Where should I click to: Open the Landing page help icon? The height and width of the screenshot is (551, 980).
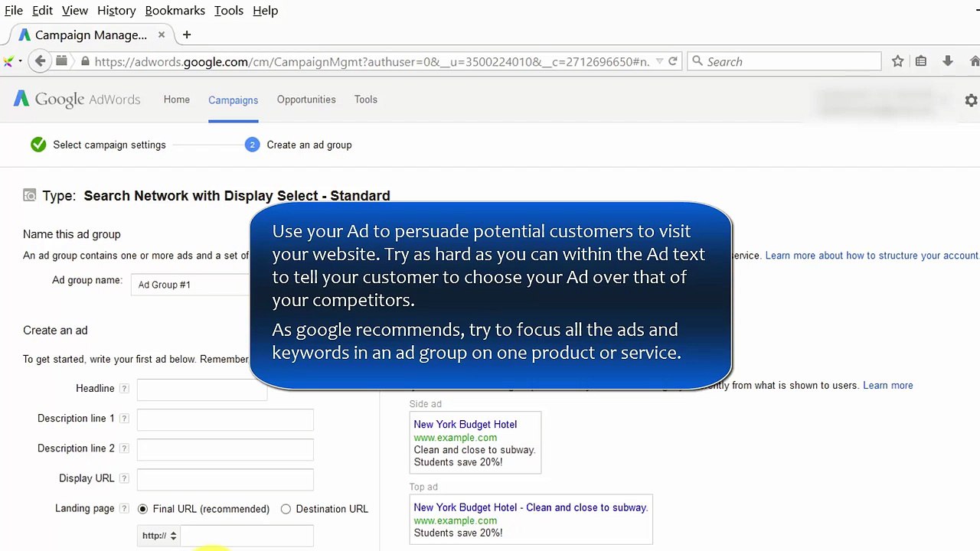click(x=124, y=508)
